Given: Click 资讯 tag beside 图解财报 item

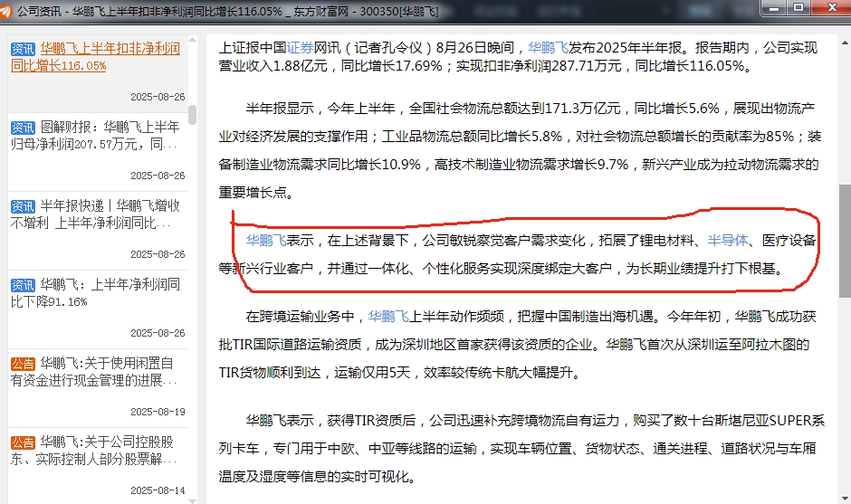Looking at the screenshot, I should point(23,128).
